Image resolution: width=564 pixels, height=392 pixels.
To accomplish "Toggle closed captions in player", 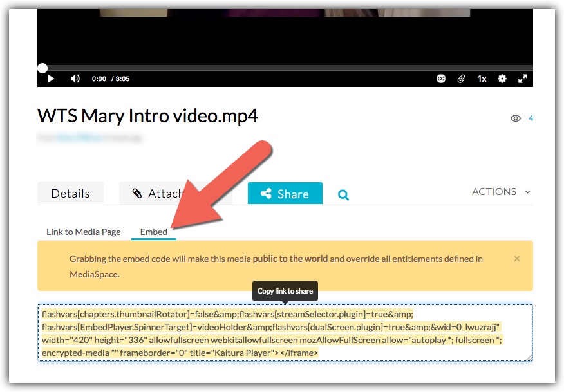I will 441,79.
